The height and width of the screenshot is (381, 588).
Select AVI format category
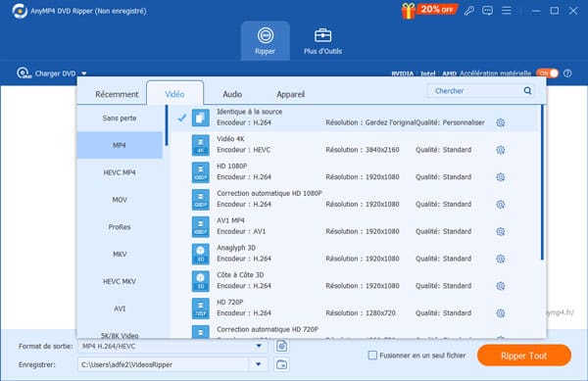click(120, 309)
